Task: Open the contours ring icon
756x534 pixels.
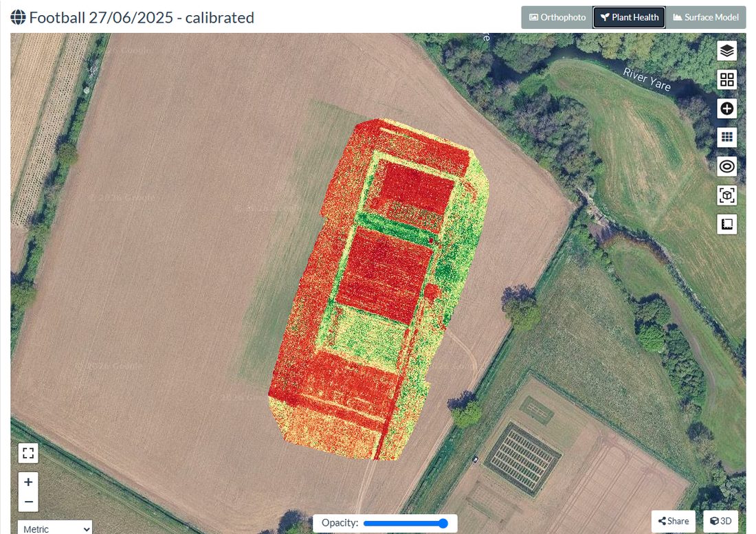Action: click(726, 166)
